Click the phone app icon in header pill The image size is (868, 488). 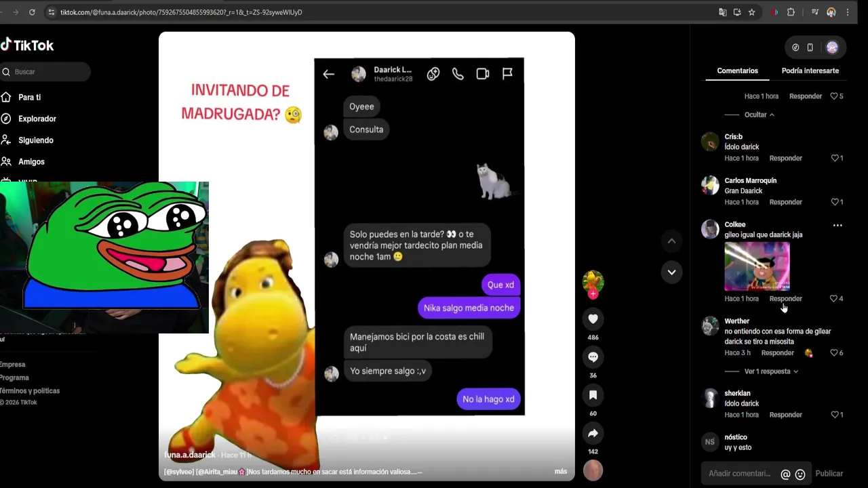click(x=810, y=47)
